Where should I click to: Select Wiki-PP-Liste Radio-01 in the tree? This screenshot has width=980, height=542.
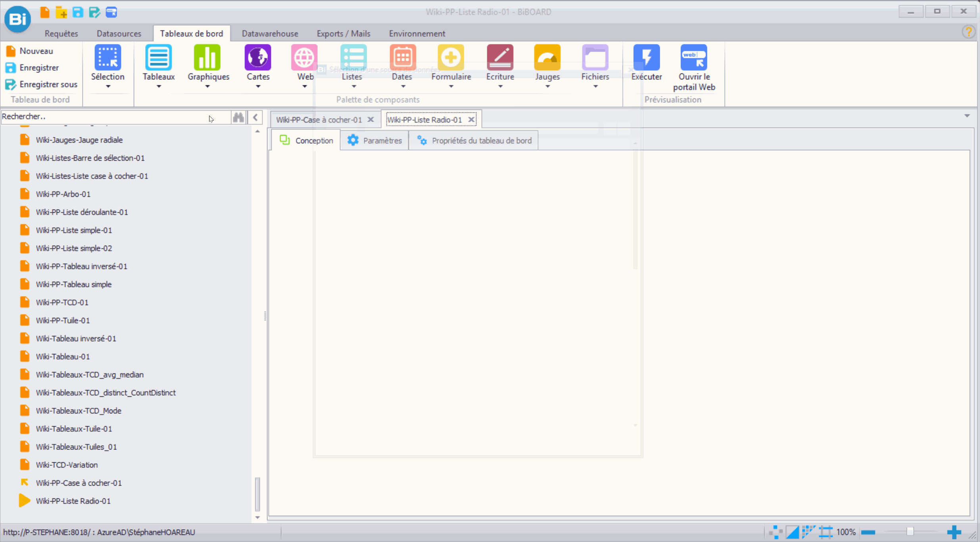[73, 501]
